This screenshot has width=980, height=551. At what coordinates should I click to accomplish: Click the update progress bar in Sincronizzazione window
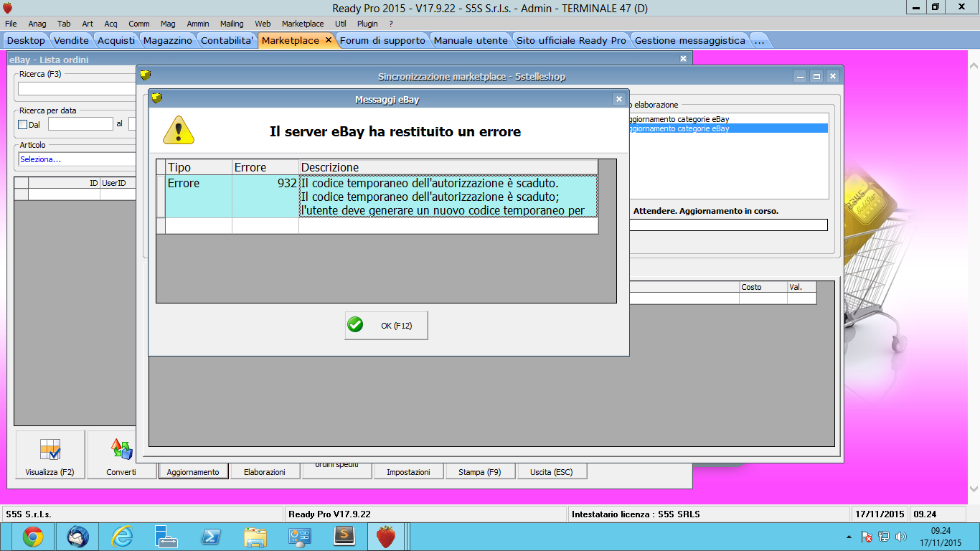coord(728,225)
